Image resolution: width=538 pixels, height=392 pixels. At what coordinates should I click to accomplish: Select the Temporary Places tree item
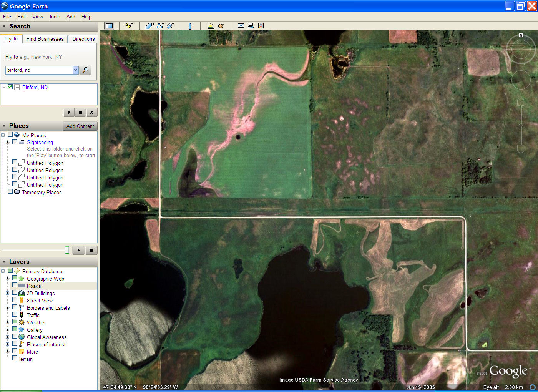tap(42, 192)
